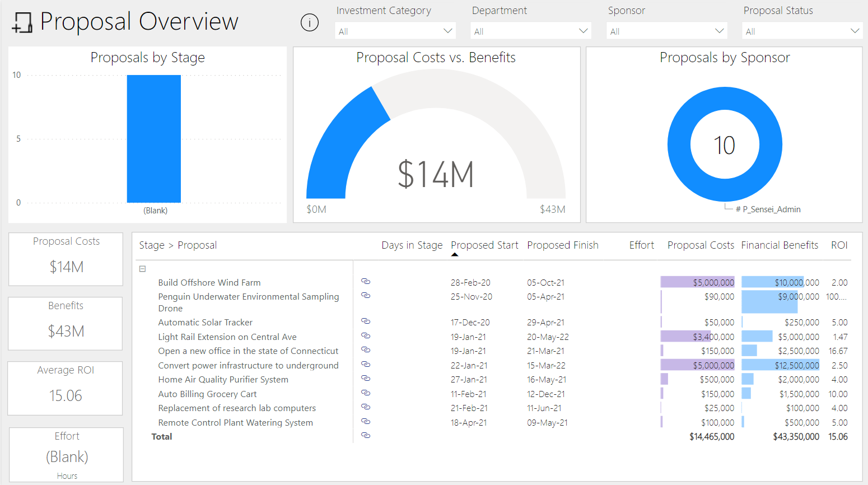Click the $43M gauge maximum label
This screenshot has width=868, height=485.
pos(553,209)
